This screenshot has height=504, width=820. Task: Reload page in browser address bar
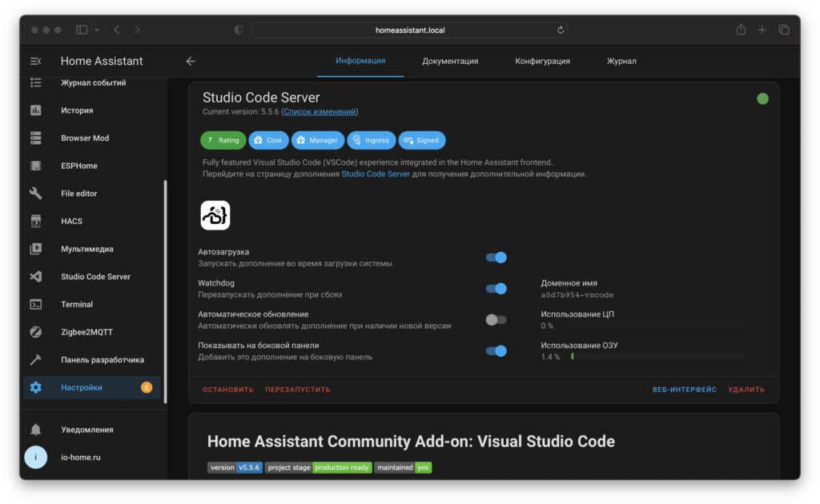tap(560, 30)
